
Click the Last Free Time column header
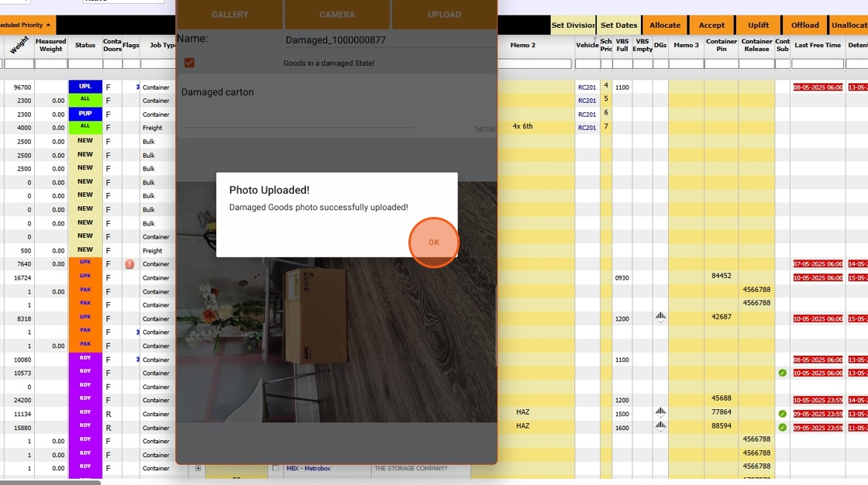point(818,45)
